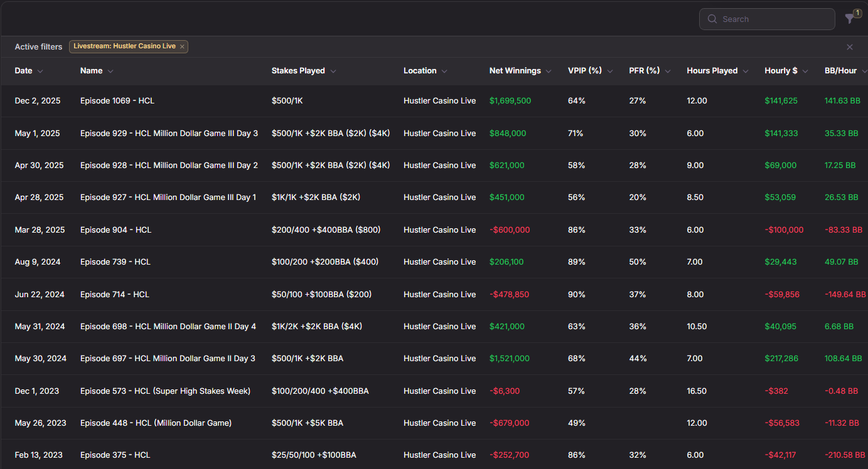This screenshot has width=868, height=469.
Task: Click the search magnifier icon
Action: tap(712, 19)
